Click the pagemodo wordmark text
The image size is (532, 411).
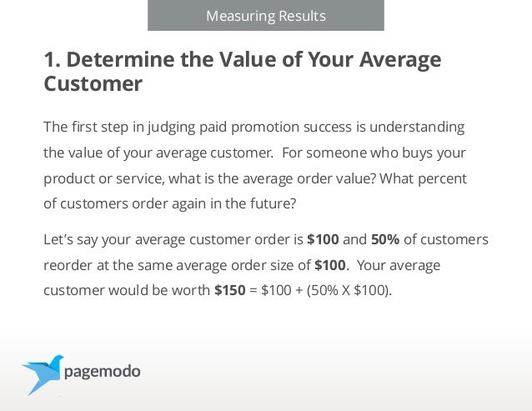tap(102, 372)
